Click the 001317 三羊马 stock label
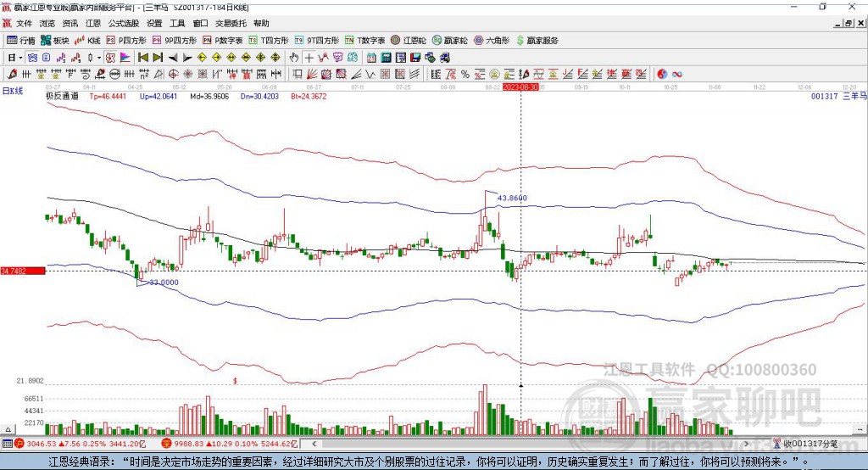 click(x=838, y=96)
